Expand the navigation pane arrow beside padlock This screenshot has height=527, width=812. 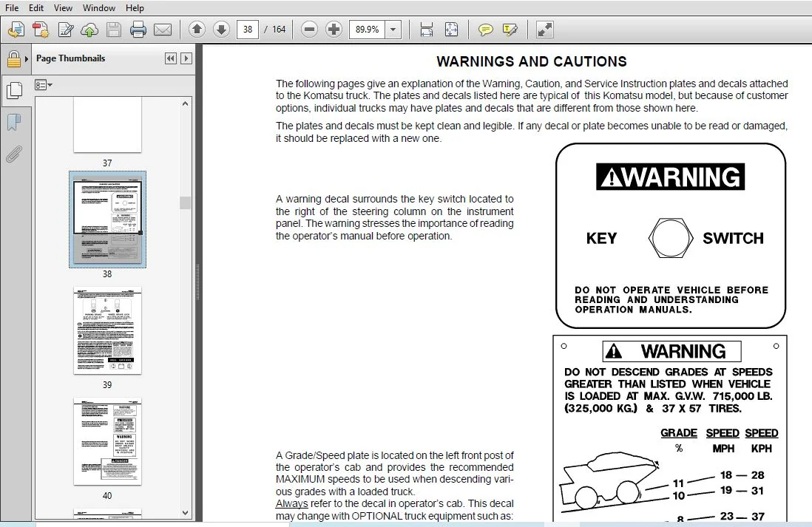tap(27, 59)
